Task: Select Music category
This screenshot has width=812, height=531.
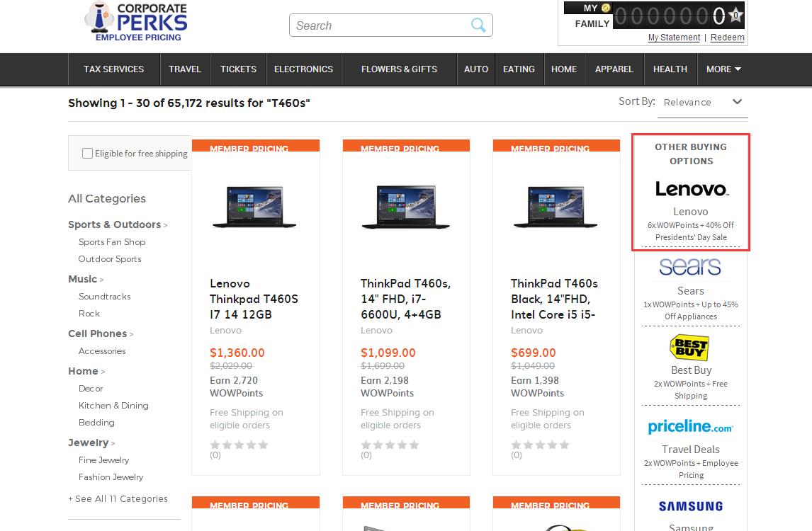Action: pyautogui.click(x=83, y=279)
